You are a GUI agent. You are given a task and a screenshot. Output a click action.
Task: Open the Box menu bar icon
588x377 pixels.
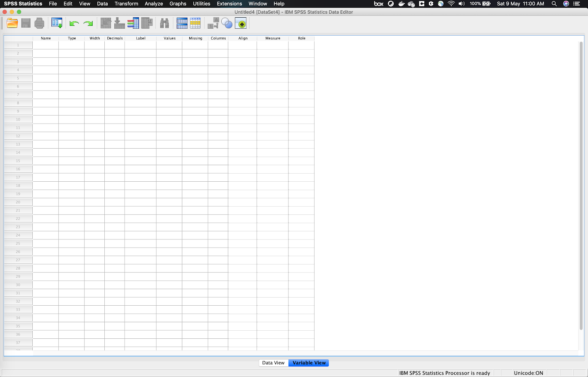pos(379,4)
